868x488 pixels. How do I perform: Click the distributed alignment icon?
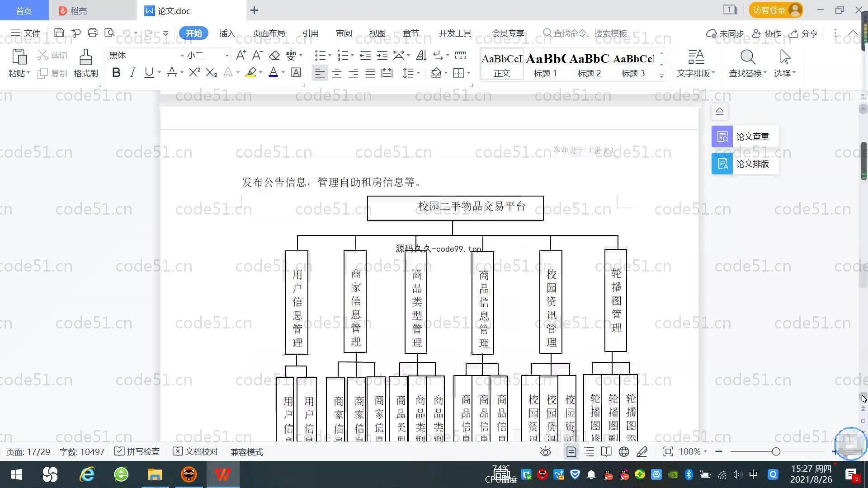(387, 73)
